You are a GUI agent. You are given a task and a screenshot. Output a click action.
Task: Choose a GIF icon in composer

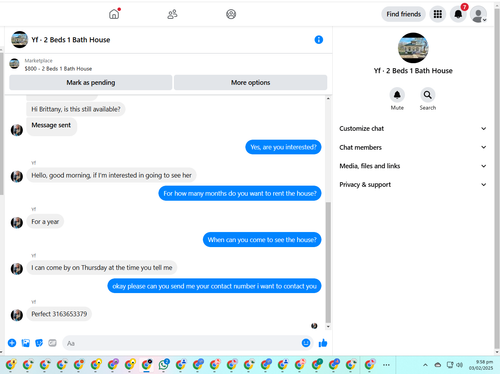52,343
